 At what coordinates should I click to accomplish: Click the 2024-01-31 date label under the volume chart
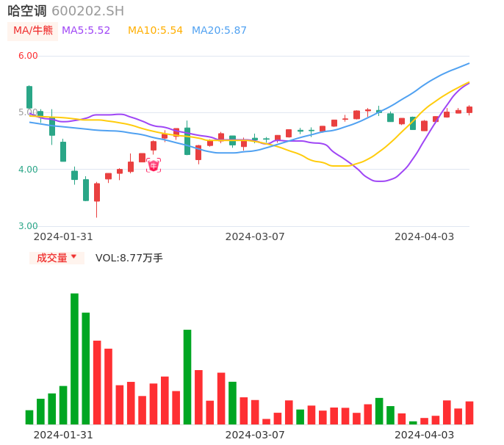click(63, 434)
